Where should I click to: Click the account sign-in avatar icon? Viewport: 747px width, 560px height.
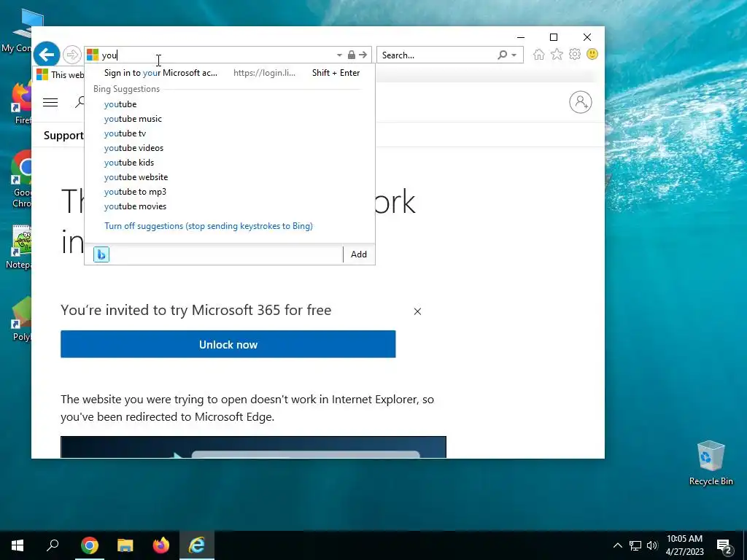pyautogui.click(x=580, y=102)
